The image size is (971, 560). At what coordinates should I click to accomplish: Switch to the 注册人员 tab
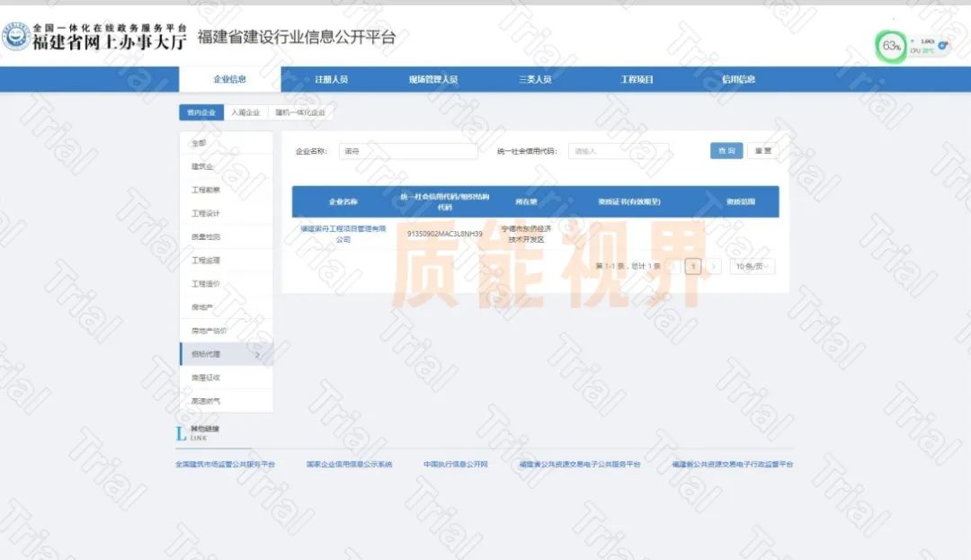331,79
